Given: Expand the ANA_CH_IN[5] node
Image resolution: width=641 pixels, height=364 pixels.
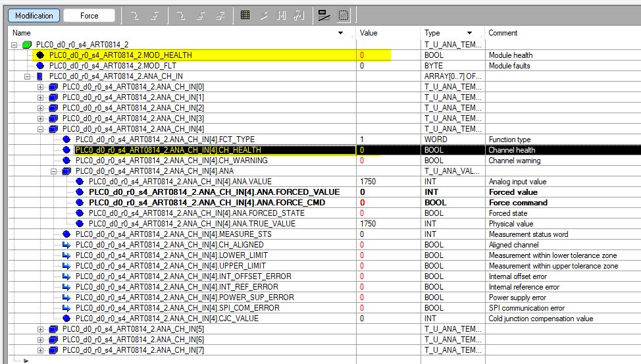Looking at the screenshot, I should coord(40,329).
